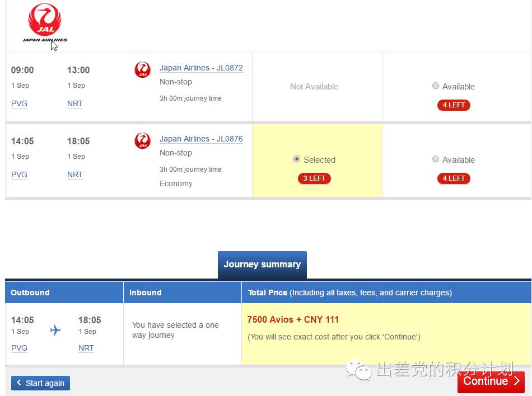532x396 pixels.
Task: Open the Japan Airlines - JL0872 flight link
Action: tap(201, 68)
